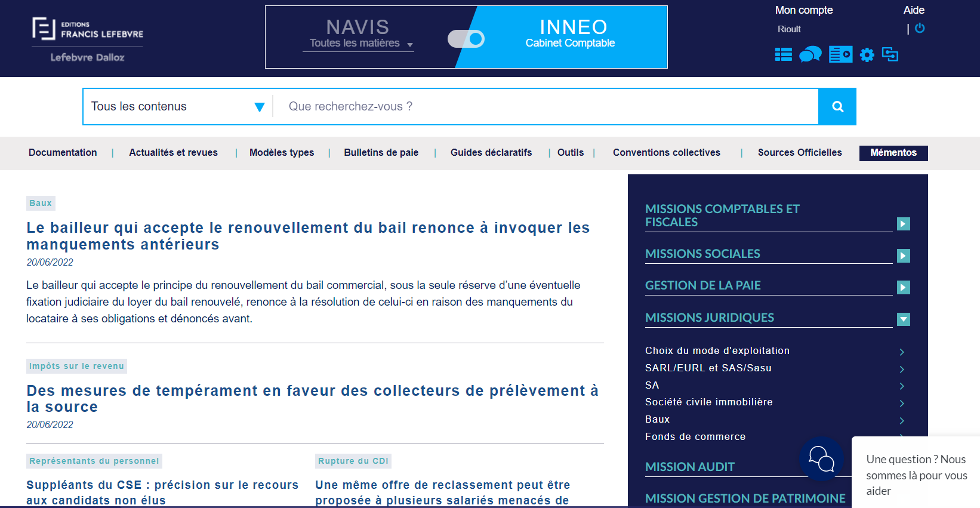Open article Une même offre de reclassement
Image resolution: width=980 pixels, height=508 pixels.
443,492
